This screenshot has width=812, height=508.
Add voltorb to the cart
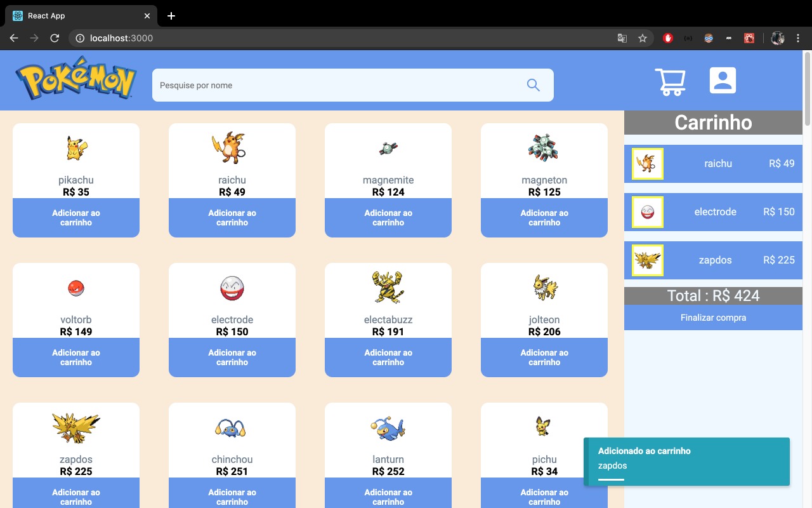pos(76,358)
